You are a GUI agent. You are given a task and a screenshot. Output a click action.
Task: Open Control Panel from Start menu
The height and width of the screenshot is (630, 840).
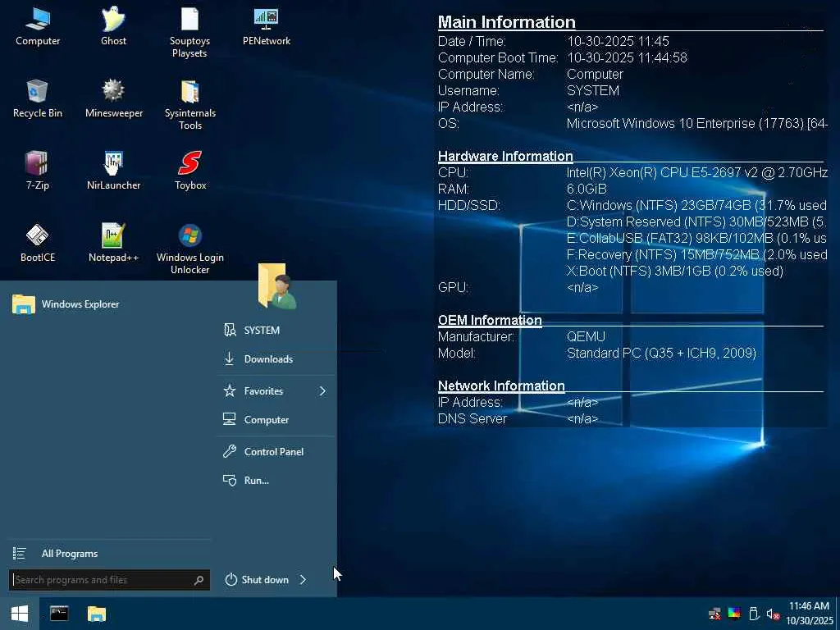click(276, 452)
